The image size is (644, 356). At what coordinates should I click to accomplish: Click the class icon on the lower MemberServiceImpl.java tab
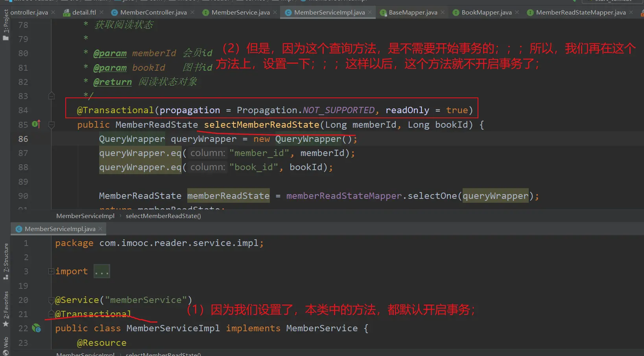(x=19, y=229)
